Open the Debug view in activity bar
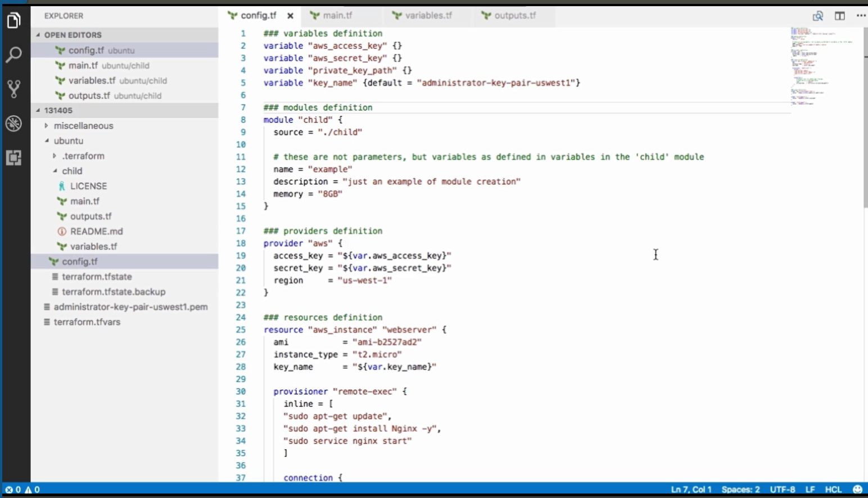Screen dimensions: 868x498 tap(14, 123)
